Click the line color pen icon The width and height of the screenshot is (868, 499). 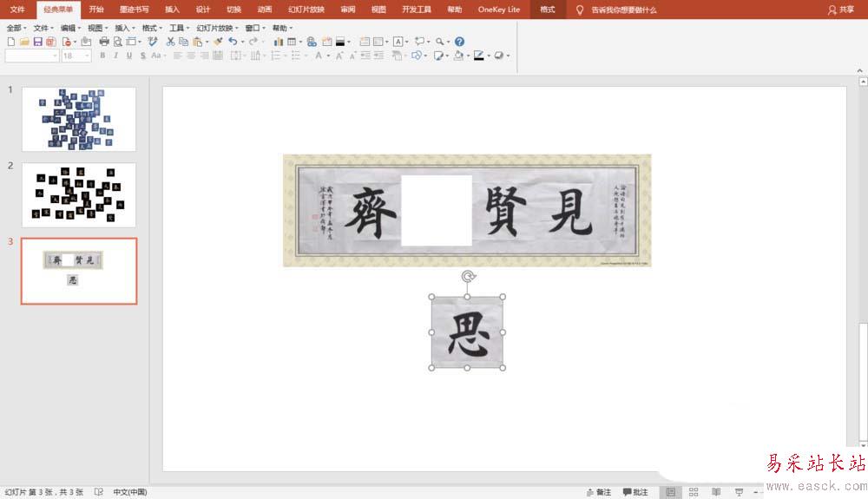click(479, 56)
